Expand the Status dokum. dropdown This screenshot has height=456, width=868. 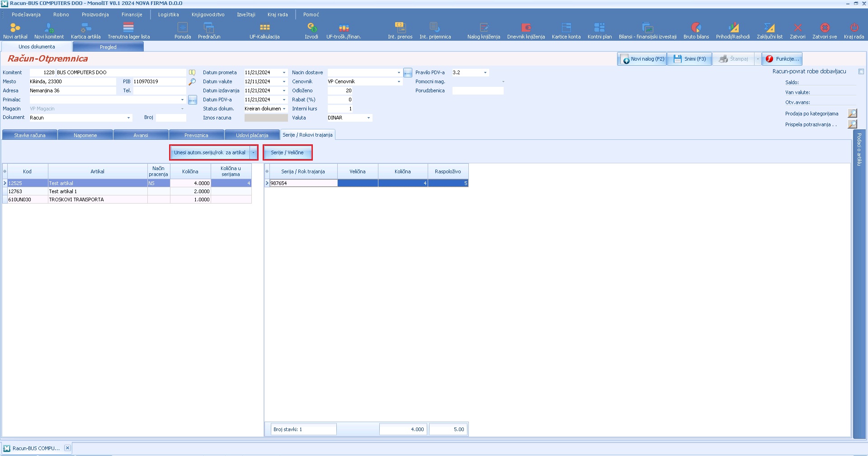[284, 109]
